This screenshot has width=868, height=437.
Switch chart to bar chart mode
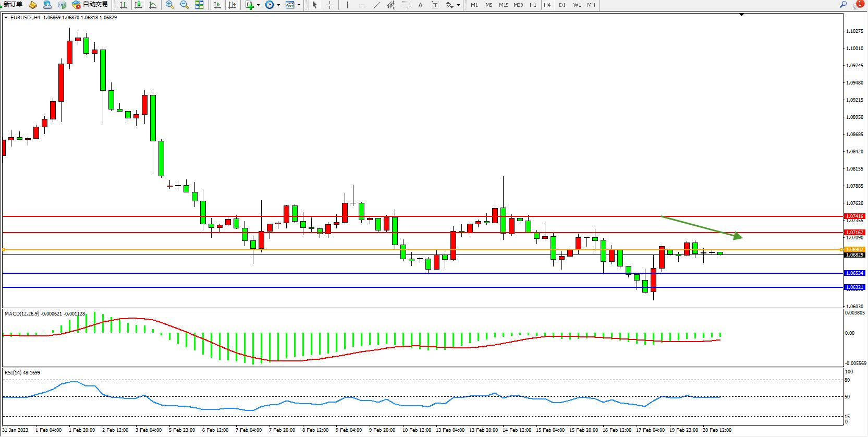coord(124,5)
